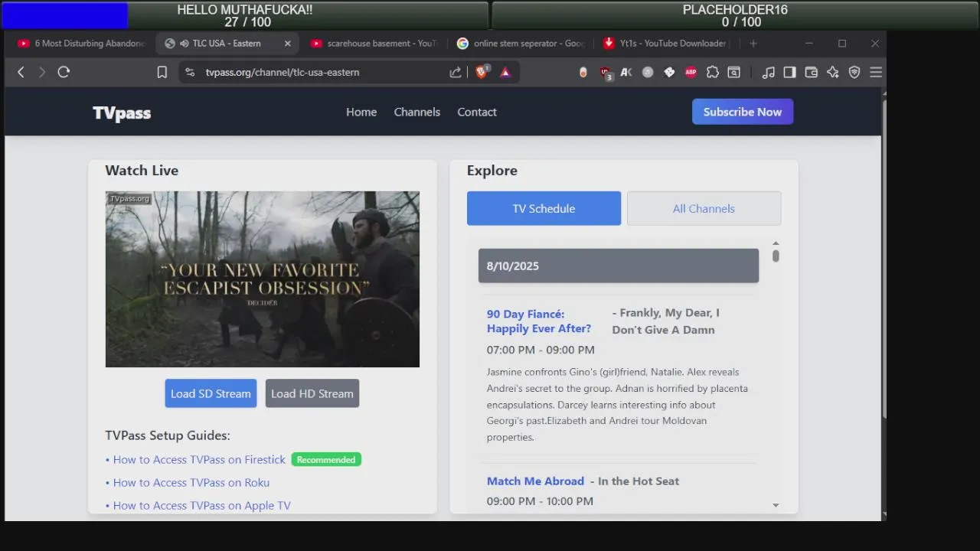Click the tab search extension icon
Viewport: 980px width, 551px height.
734,72
